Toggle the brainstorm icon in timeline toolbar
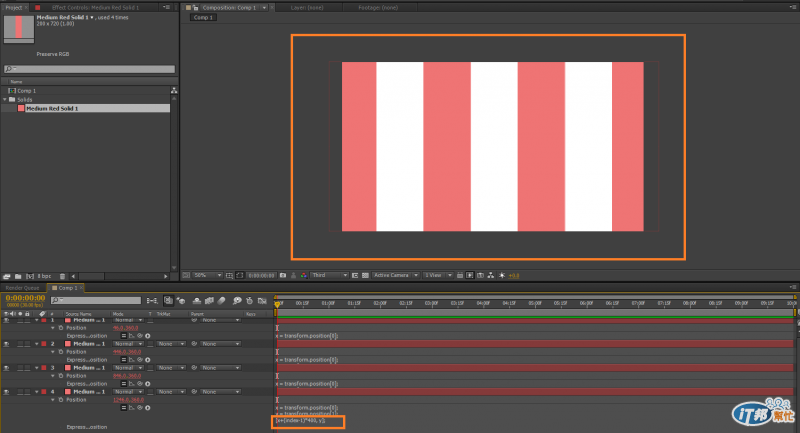800x433 pixels. (x=237, y=301)
